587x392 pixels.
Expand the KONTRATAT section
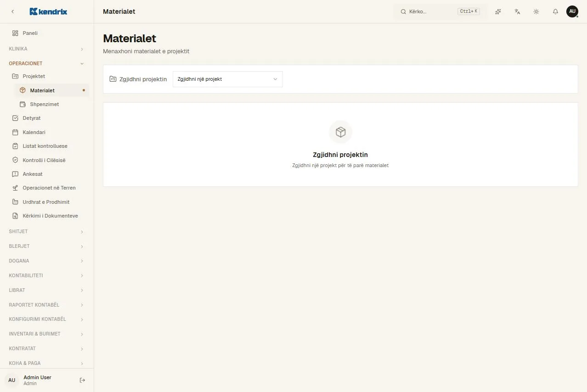47,348
